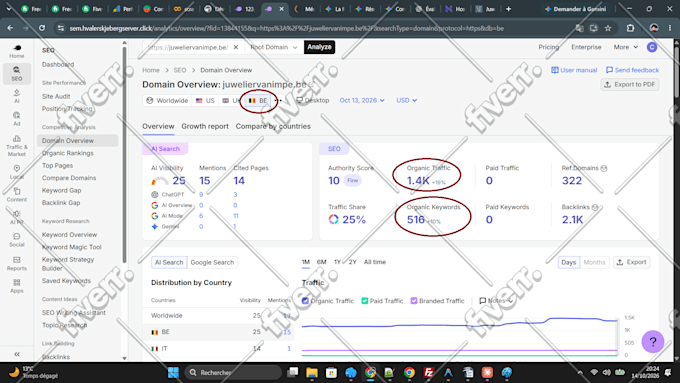Open the Content rail icon
Image resolution: width=680 pixels, height=383 pixels.
coord(16,195)
